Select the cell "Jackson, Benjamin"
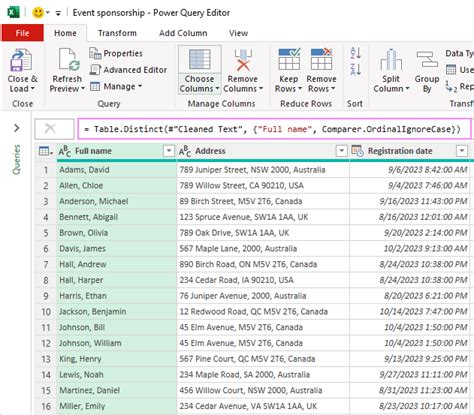This screenshot has height=415, width=474. coord(117,312)
